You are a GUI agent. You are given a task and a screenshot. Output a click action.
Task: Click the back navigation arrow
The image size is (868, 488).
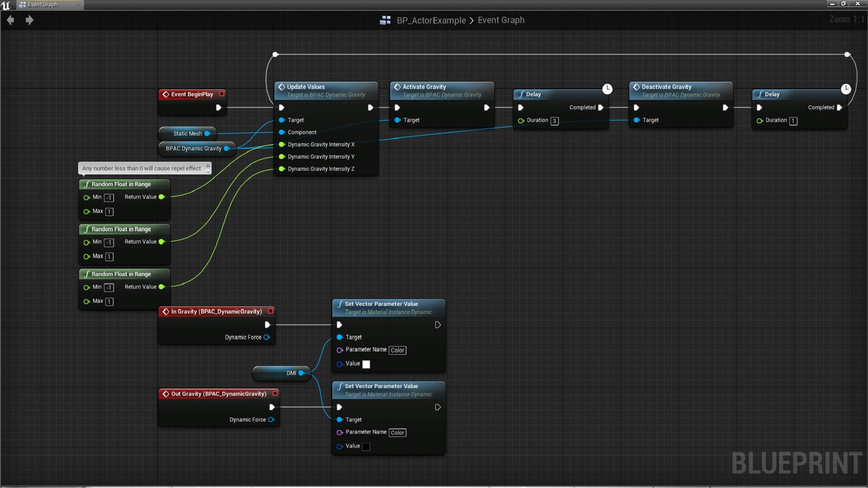[10, 20]
